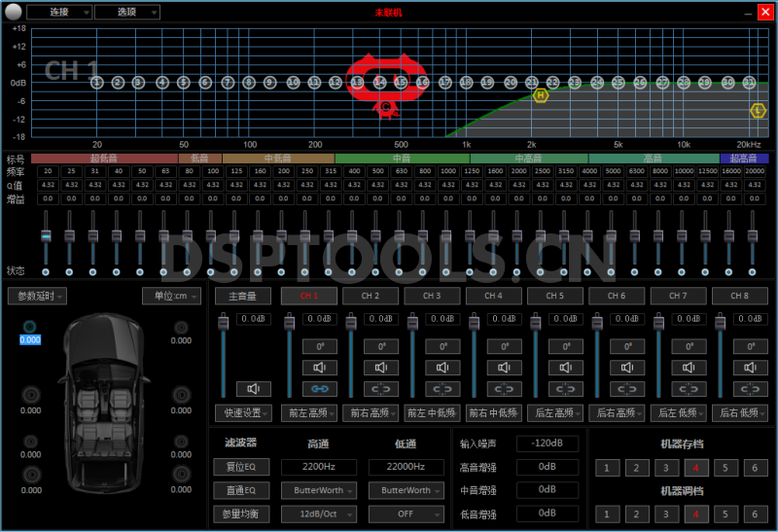Select EQ node 1 on the frequency graph
The width and height of the screenshot is (778, 532).
coord(96,83)
